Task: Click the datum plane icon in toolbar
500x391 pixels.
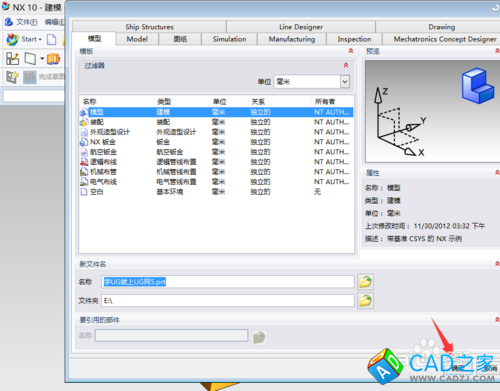Action: click(30, 59)
